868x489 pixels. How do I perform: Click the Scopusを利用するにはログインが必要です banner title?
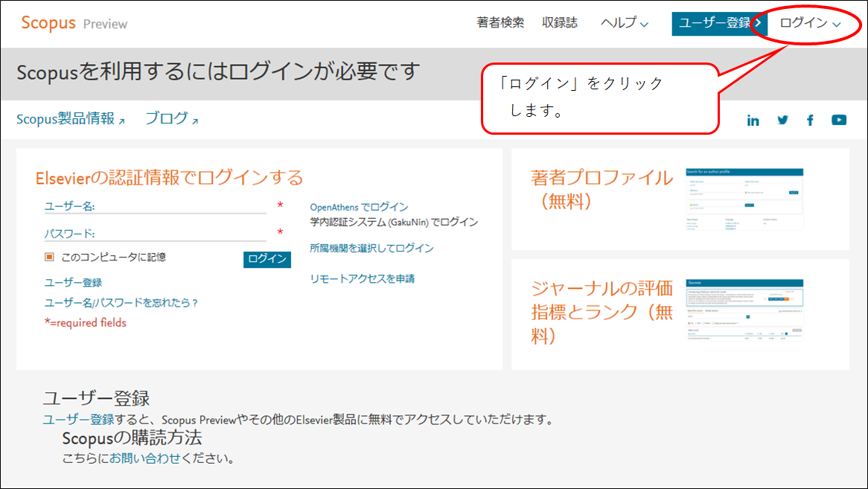click(218, 72)
